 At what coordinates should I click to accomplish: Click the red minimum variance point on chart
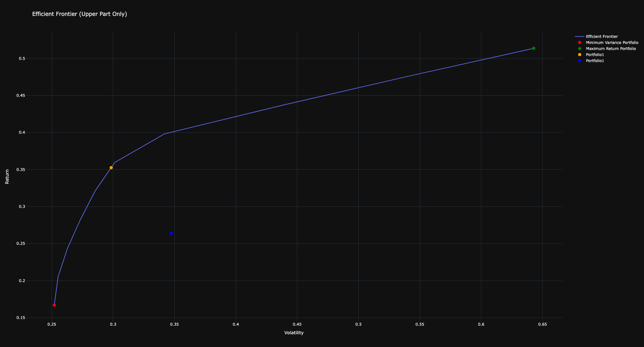coord(54,305)
